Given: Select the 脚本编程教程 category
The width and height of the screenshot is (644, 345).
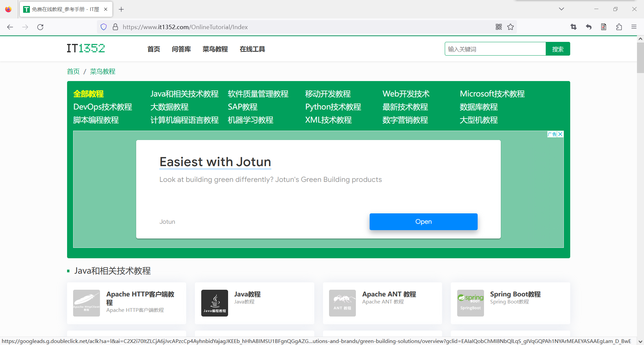Looking at the screenshot, I should (96, 120).
